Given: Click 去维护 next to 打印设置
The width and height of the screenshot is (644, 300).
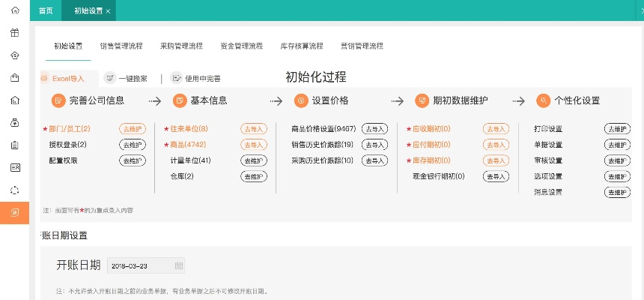Looking at the screenshot, I should point(617,129).
